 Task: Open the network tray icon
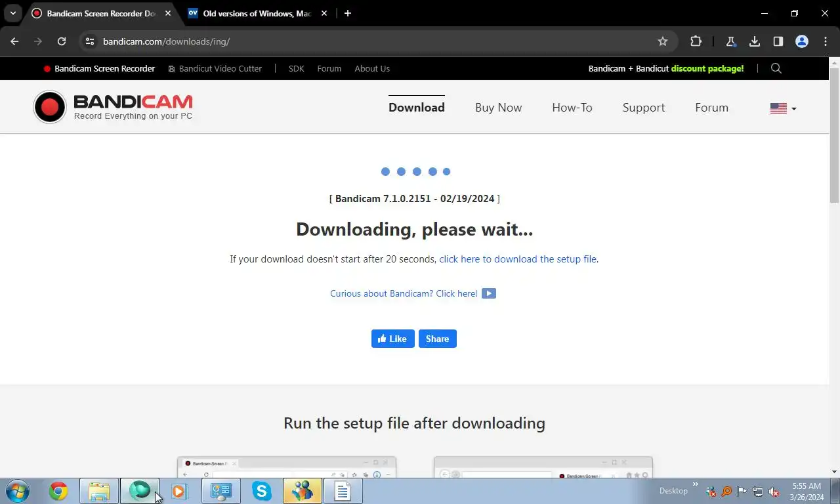click(758, 491)
